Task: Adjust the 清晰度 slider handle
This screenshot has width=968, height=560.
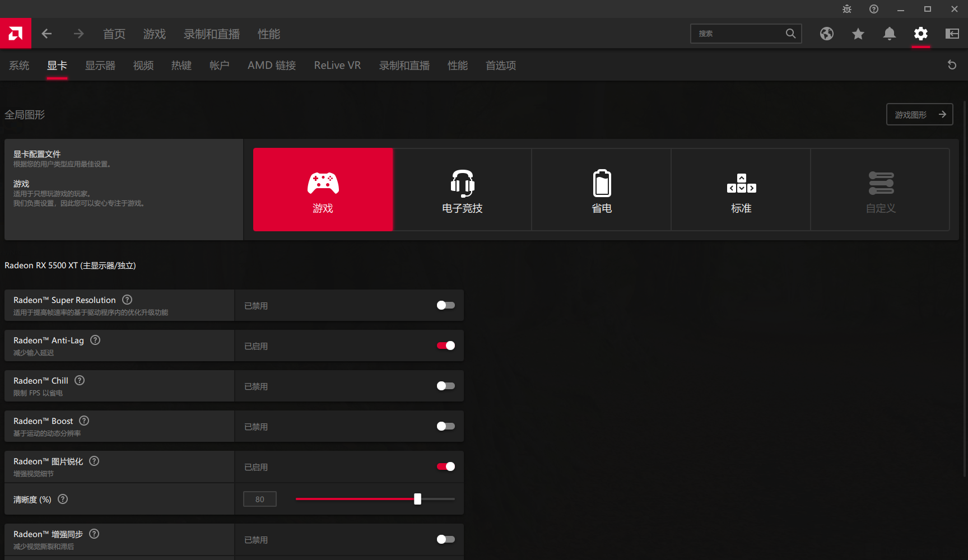Action: 417,499
